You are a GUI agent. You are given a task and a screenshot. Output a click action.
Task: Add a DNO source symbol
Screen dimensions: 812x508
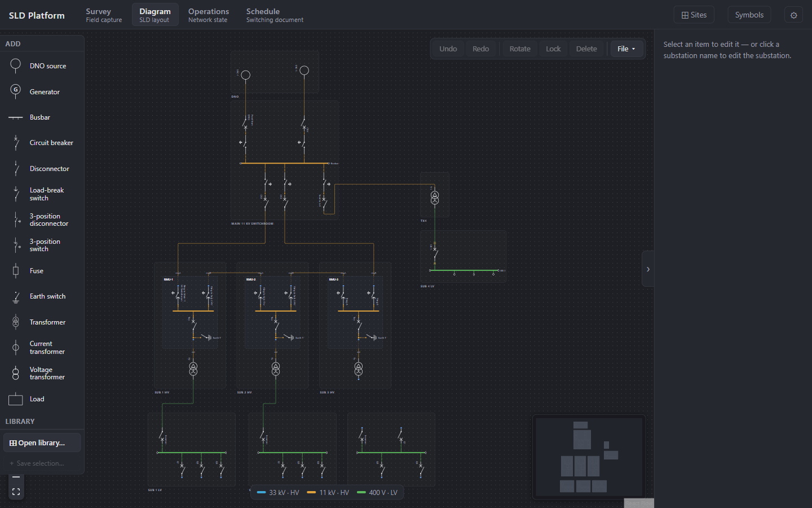pos(42,66)
